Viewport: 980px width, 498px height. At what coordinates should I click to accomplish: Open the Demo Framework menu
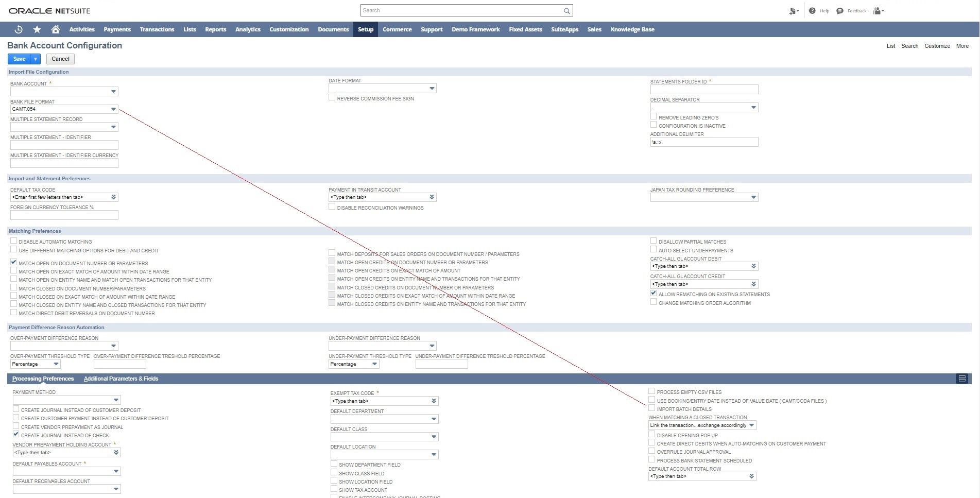click(475, 29)
